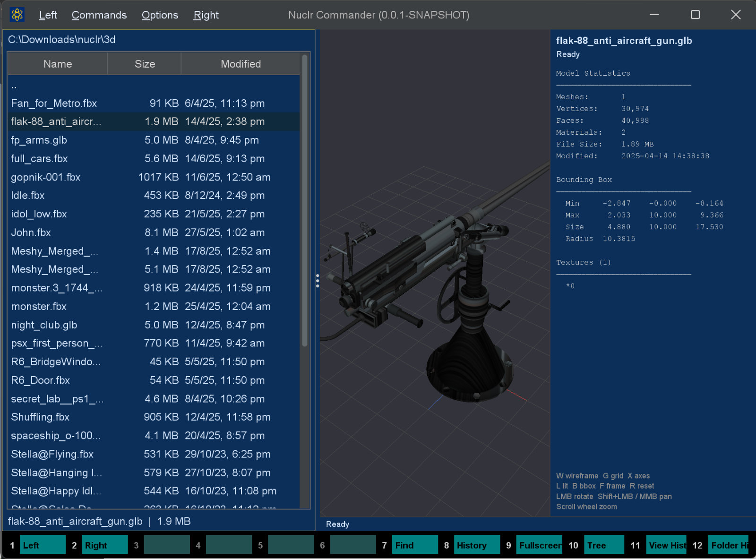Select full_cars.fbx in the list
This screenshot has height=559, width=756.
pyautogui.click(x=154, y=159)
